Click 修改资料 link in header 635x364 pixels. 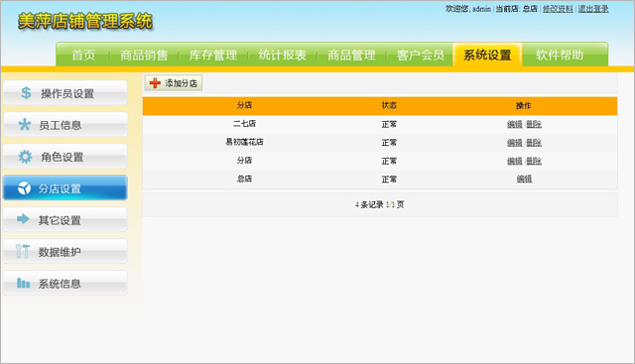coord(558,9)
